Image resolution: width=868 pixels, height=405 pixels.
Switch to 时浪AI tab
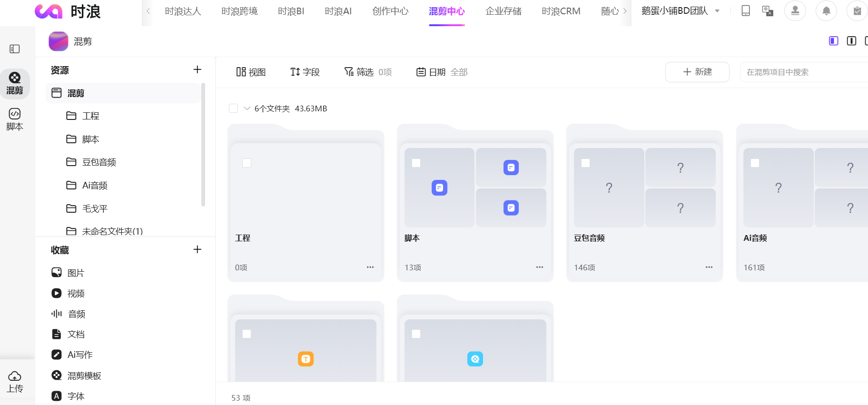coord(338,11)
